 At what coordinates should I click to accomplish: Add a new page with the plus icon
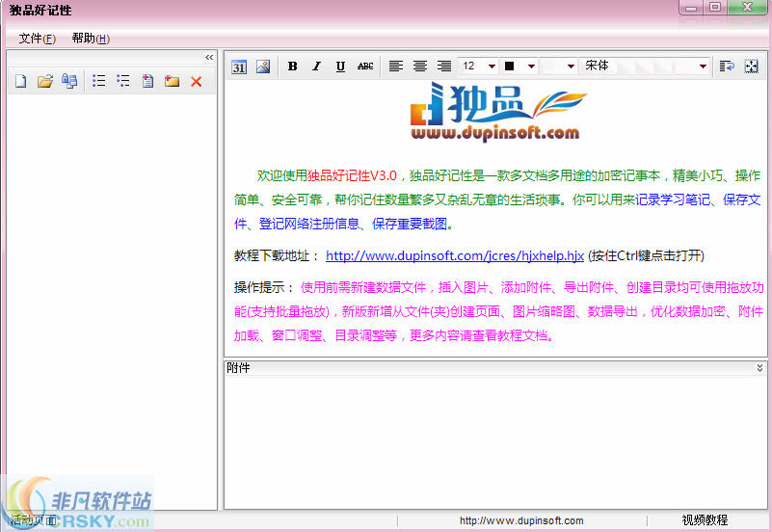pyautogui.click(x=147, y=81)
